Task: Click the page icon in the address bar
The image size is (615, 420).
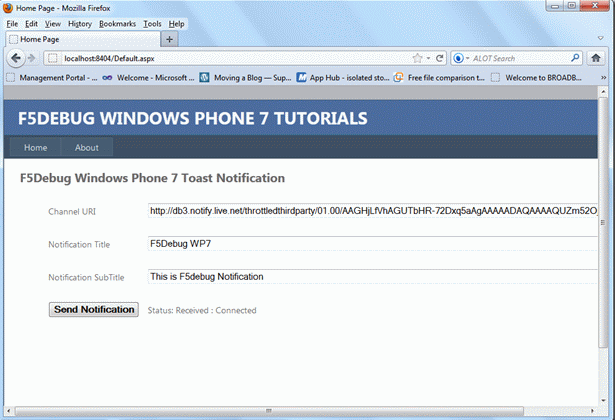Action: coord(53,58)
